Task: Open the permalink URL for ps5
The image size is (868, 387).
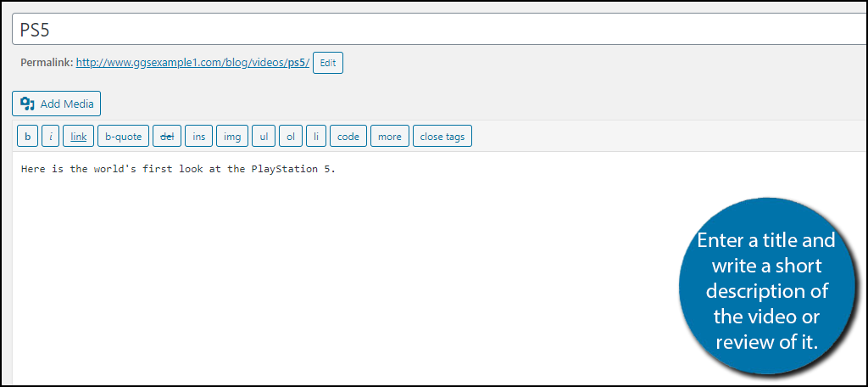Action: pyautogui.click(x=192, y=63)
